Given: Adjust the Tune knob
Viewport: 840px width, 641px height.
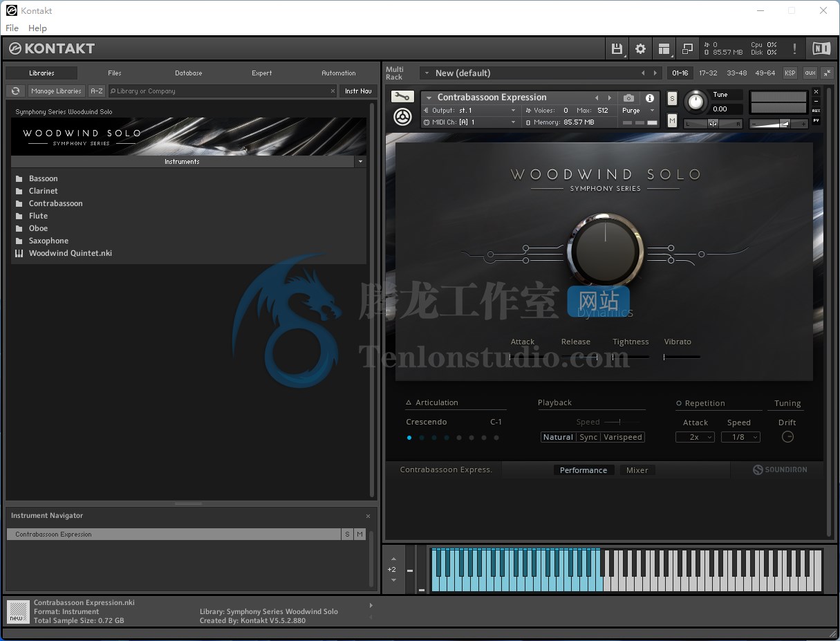Looking at the screenshot, I should (x=696, y=102).
